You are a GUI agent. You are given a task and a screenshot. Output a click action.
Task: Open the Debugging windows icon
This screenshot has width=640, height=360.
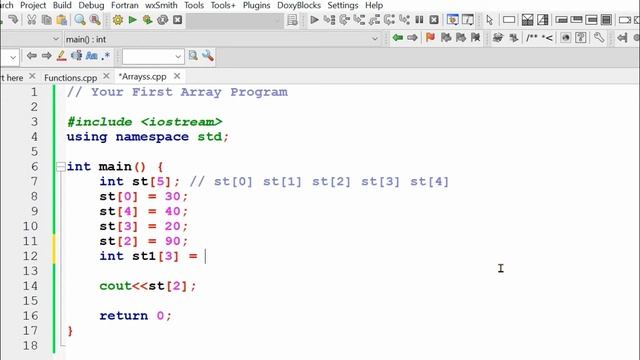(x=452, y=20)
